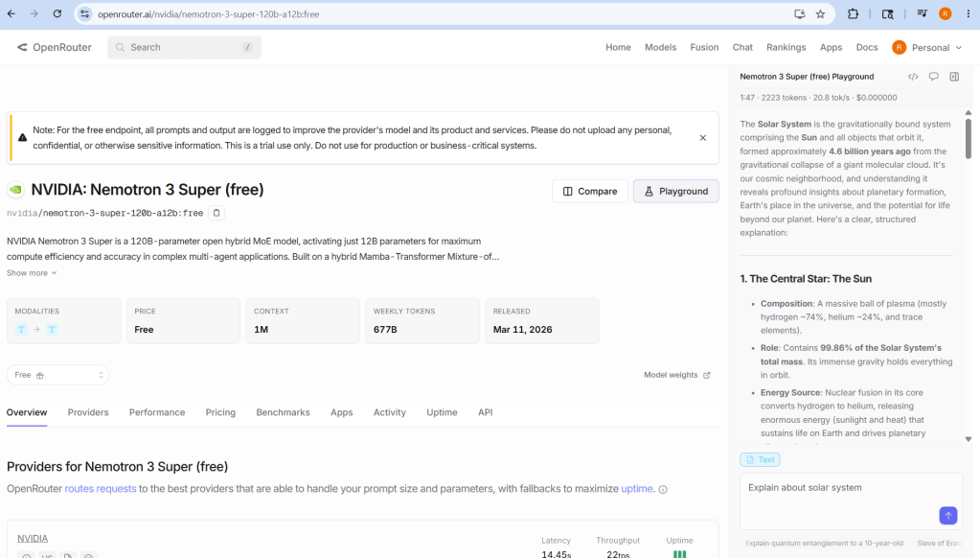Viewport: 980px width, 558px height.
Task: Focus the Search input field
Action: coord(184,48)
